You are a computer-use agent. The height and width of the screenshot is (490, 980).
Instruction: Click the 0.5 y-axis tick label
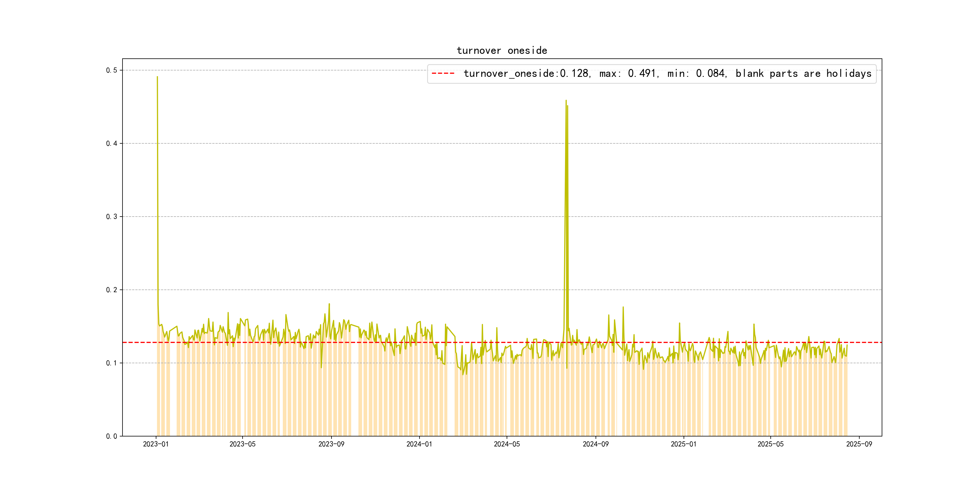pos(112,70)
